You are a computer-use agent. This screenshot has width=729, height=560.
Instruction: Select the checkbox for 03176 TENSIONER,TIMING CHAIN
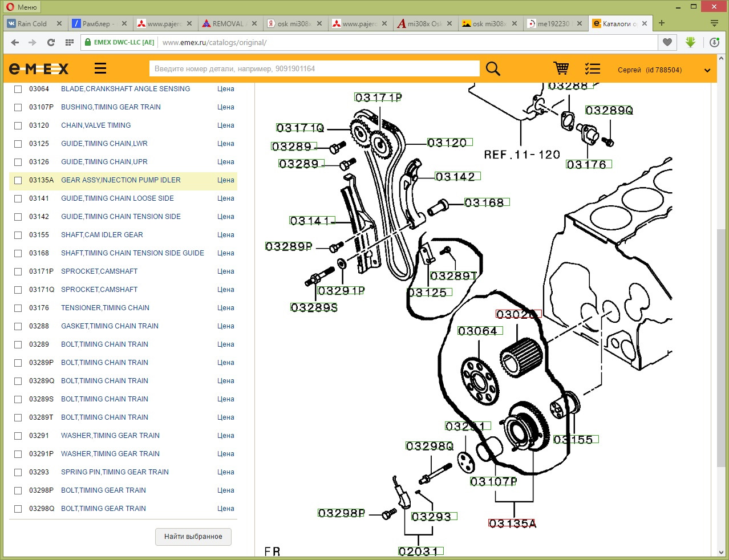tap(18, 308)
